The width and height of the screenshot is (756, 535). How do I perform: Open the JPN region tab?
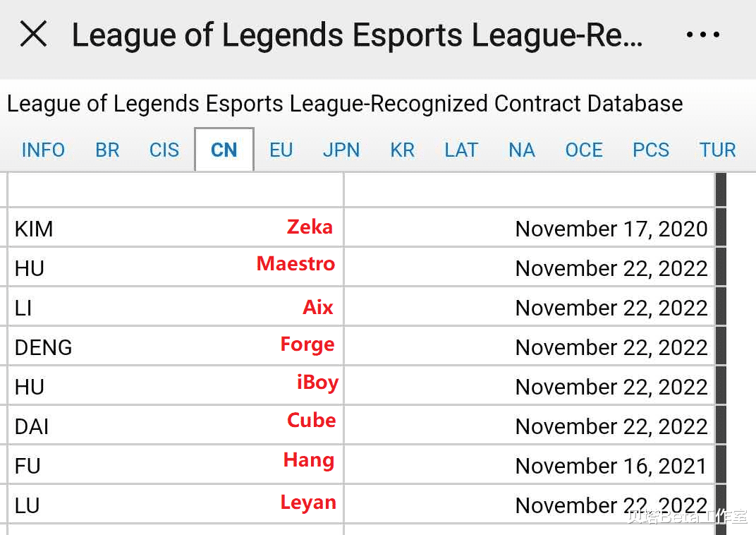341,150
